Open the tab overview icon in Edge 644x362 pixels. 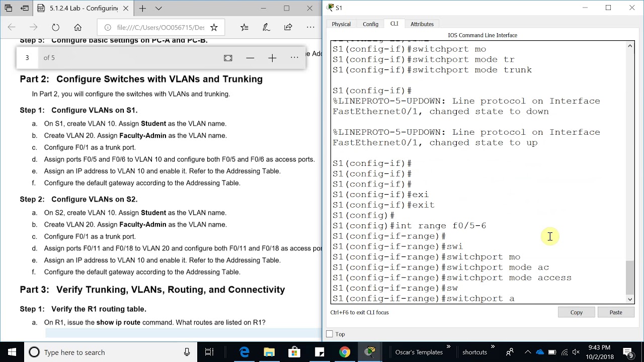coord(8,9)
